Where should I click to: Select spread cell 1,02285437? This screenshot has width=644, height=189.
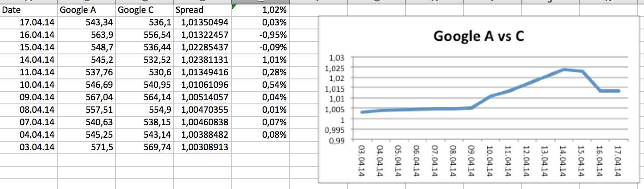click(x=202, y=47)
